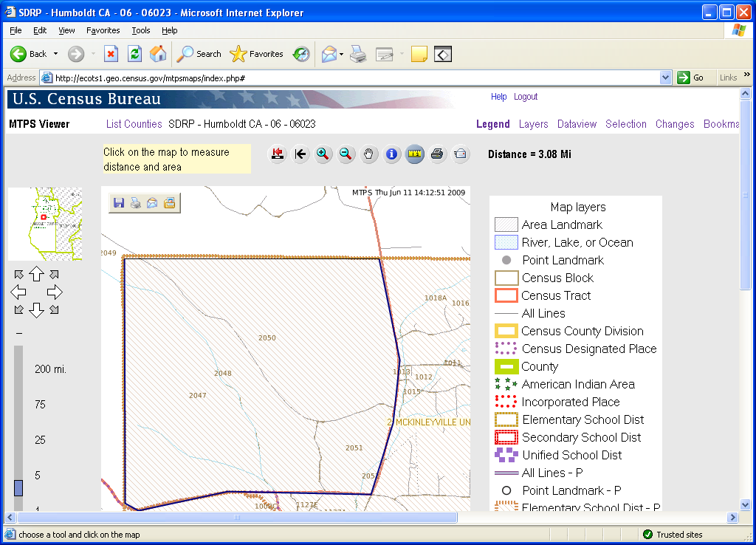
Task: Click the floppy disk save map icon
Action: 118,203
